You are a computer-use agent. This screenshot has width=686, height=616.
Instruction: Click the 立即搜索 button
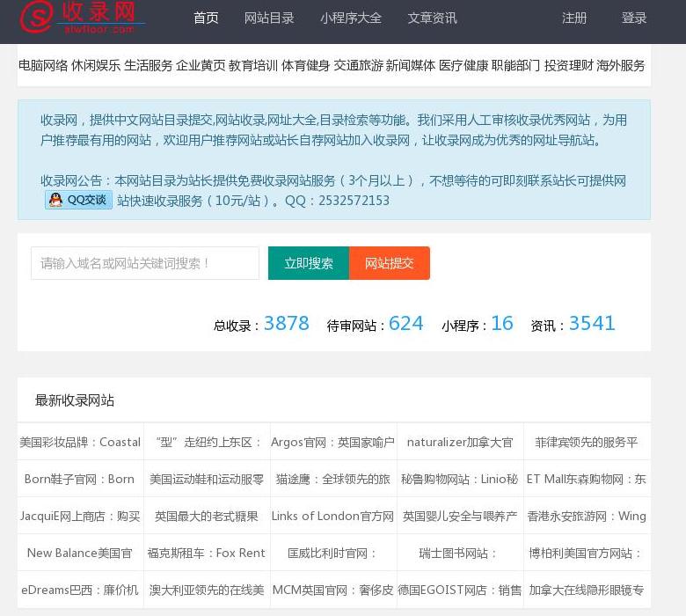(309, 263)
